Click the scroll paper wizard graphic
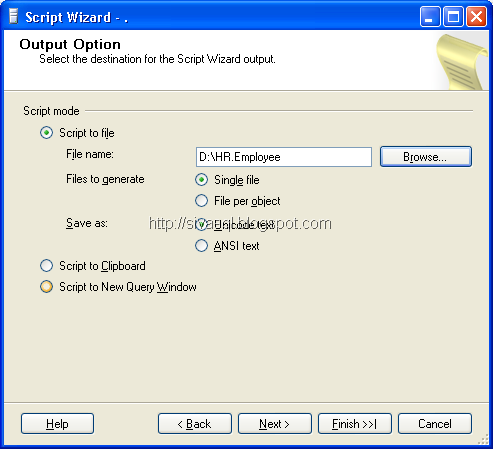Image resolution: width=493 pixels, height=449 pixels. (462, 62)
